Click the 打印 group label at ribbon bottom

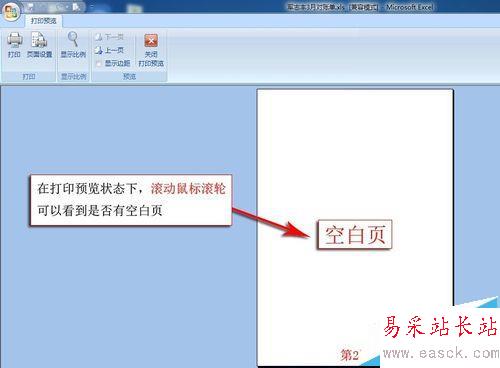coord(29,77)
